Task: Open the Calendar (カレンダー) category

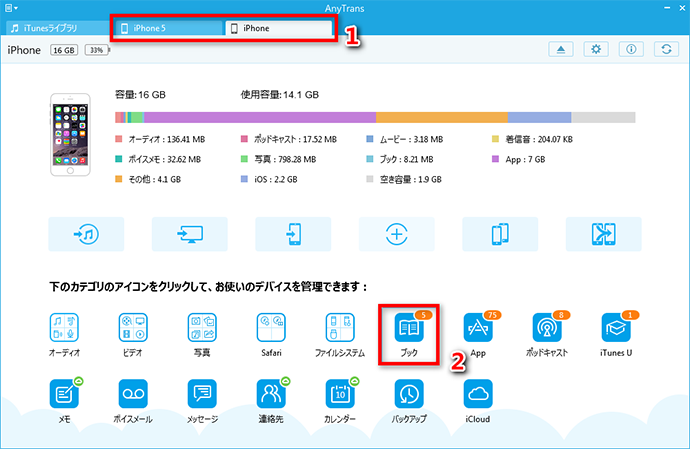Action: pyautogui.click(x=340, y=394)
